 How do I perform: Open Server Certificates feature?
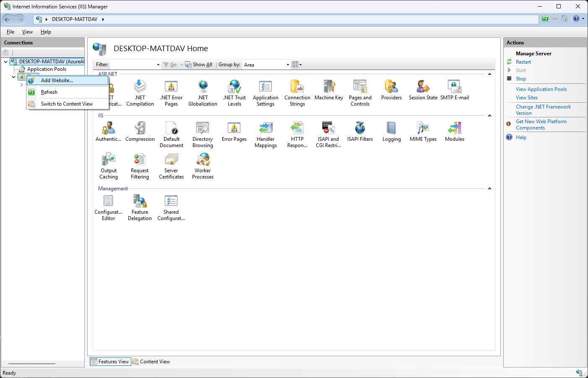point(171,166)
